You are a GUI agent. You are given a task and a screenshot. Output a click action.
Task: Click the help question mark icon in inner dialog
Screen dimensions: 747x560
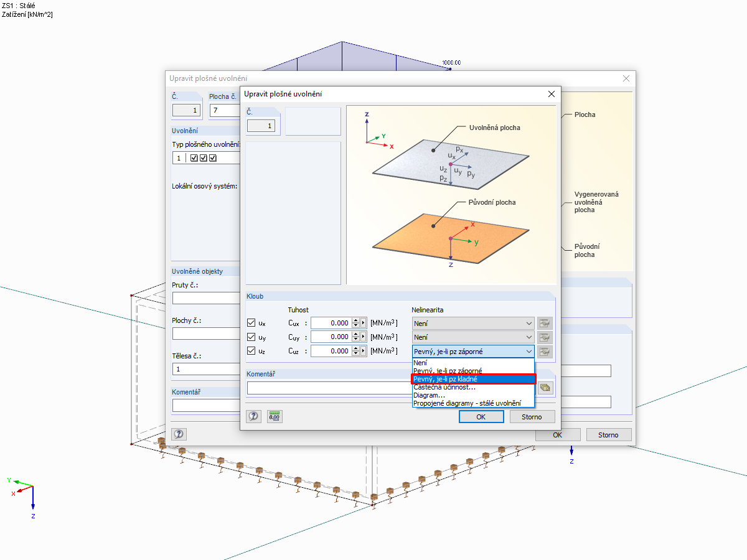click(x=253, y=416)
